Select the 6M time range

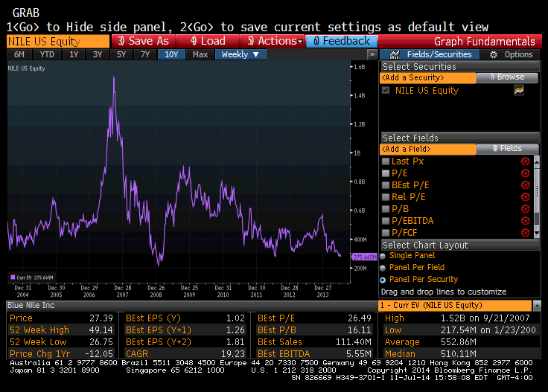tap(19, 54)
